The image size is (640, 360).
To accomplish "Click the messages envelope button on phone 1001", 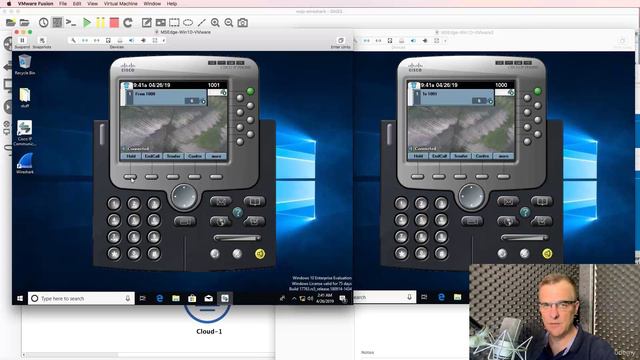I will click(x=221, y=201).
